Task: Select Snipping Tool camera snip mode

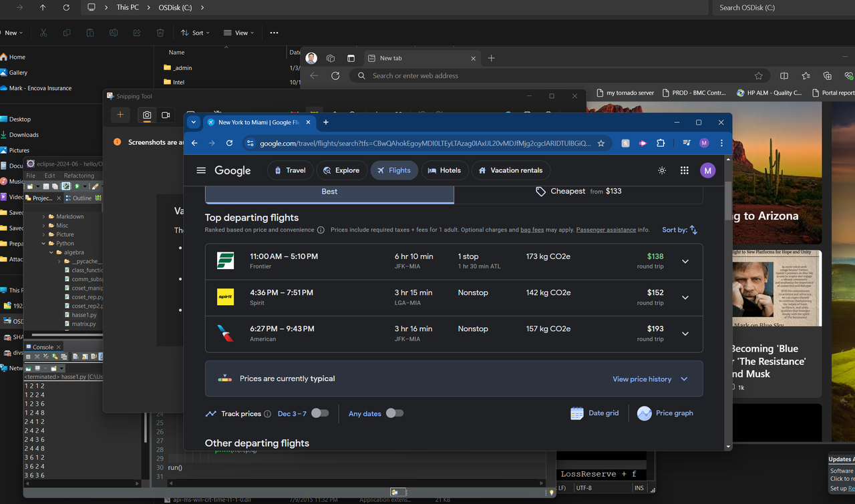Action: point(147,115)
